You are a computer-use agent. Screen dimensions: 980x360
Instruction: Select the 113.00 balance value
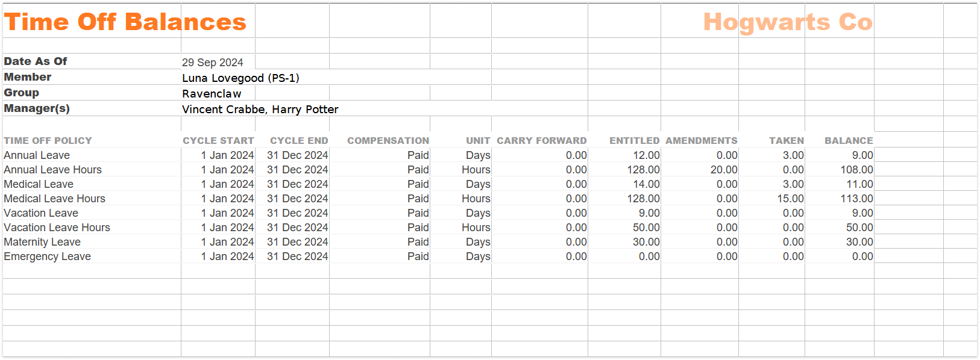[x=856, y=199]
